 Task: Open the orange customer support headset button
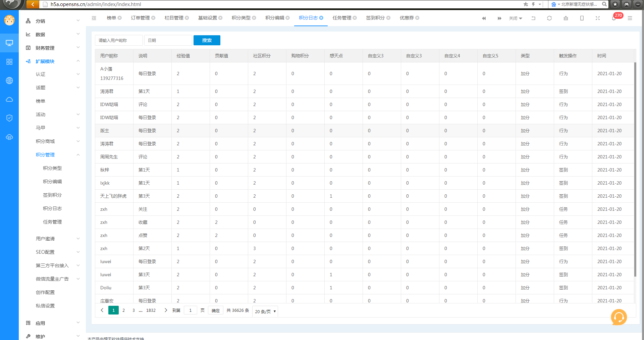coord(619,317)
